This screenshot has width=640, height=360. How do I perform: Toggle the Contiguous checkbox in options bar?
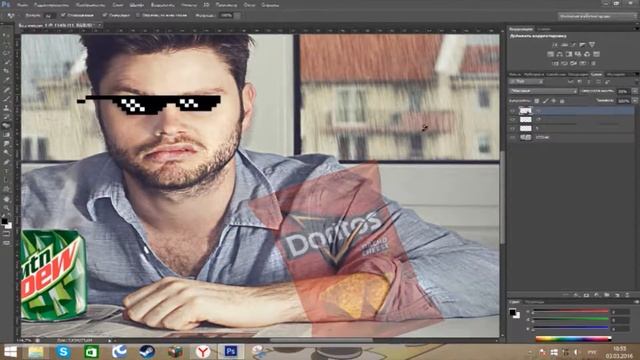104,15
